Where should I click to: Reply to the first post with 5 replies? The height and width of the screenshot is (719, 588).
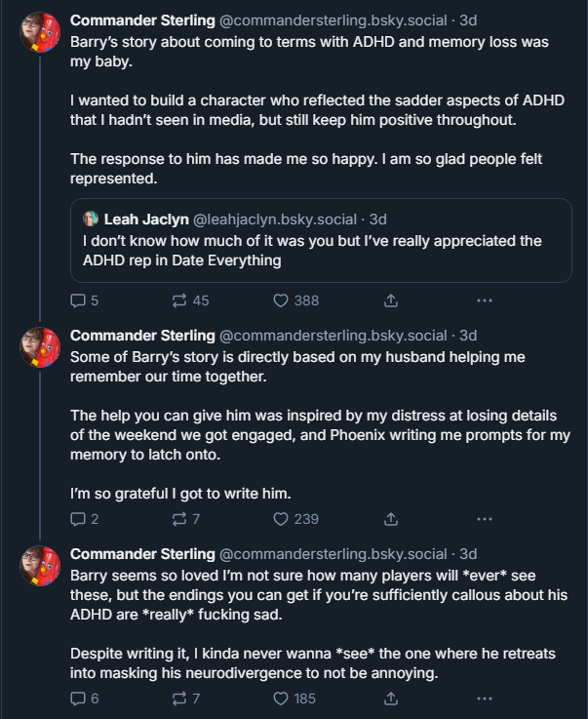pyautogui.click(x=84, y=300)
